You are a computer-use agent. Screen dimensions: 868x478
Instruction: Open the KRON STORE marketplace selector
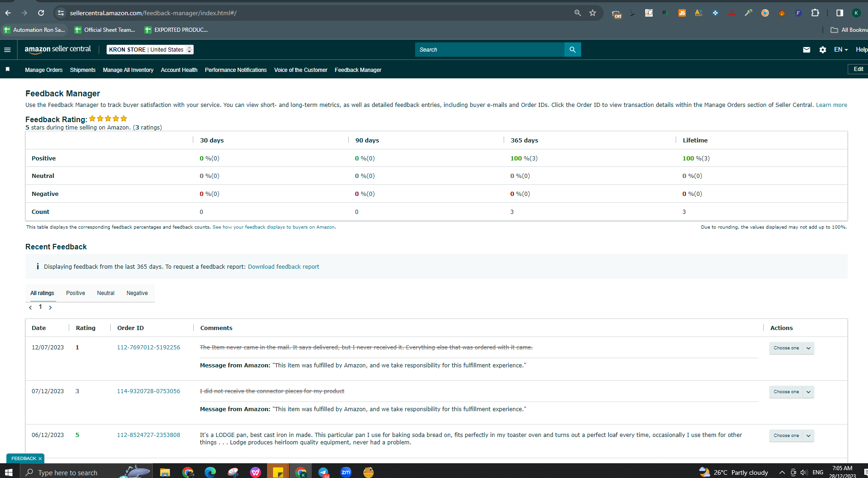[x=150, y=50]
